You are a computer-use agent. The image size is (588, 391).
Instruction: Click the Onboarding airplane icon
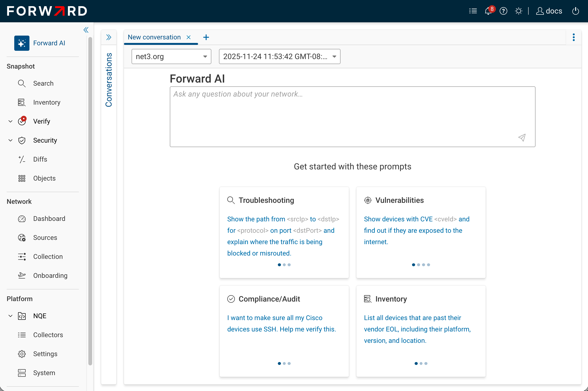[22, 275]
